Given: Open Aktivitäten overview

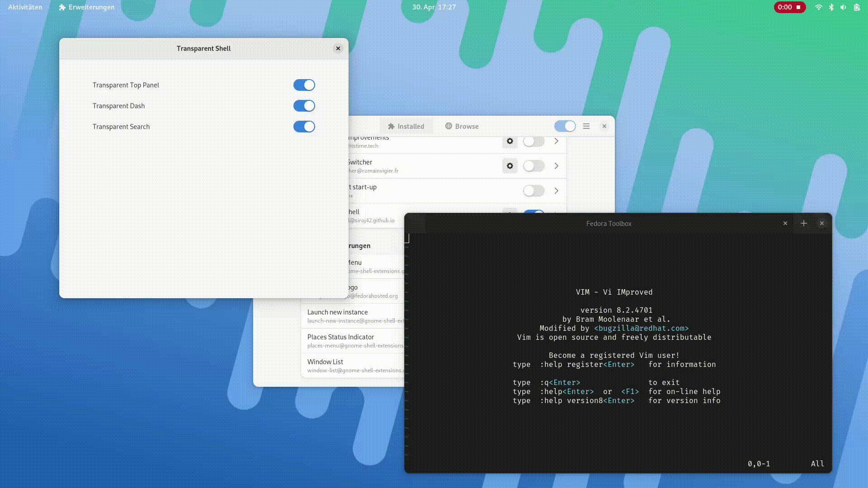Looking at the screenshot, I should (25, 7).
